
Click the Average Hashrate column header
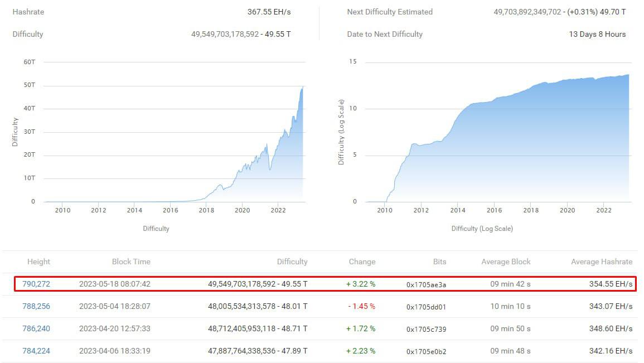pyautogui.click(x=602, y=262)
